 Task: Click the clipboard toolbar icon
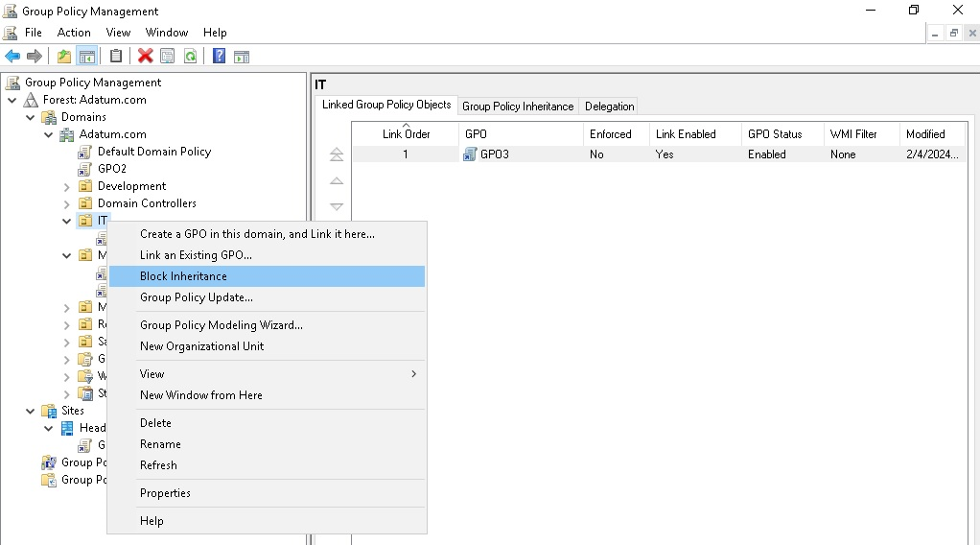click(116, 57)
